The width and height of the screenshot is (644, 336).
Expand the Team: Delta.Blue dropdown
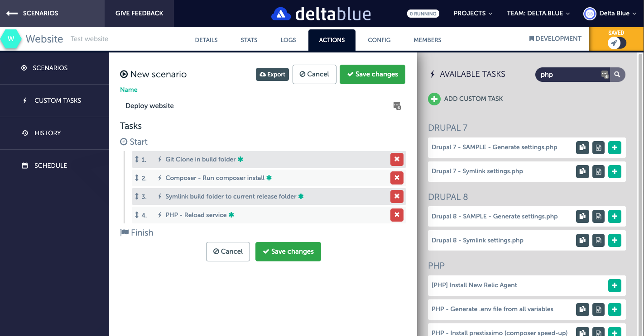pos(538,14)
